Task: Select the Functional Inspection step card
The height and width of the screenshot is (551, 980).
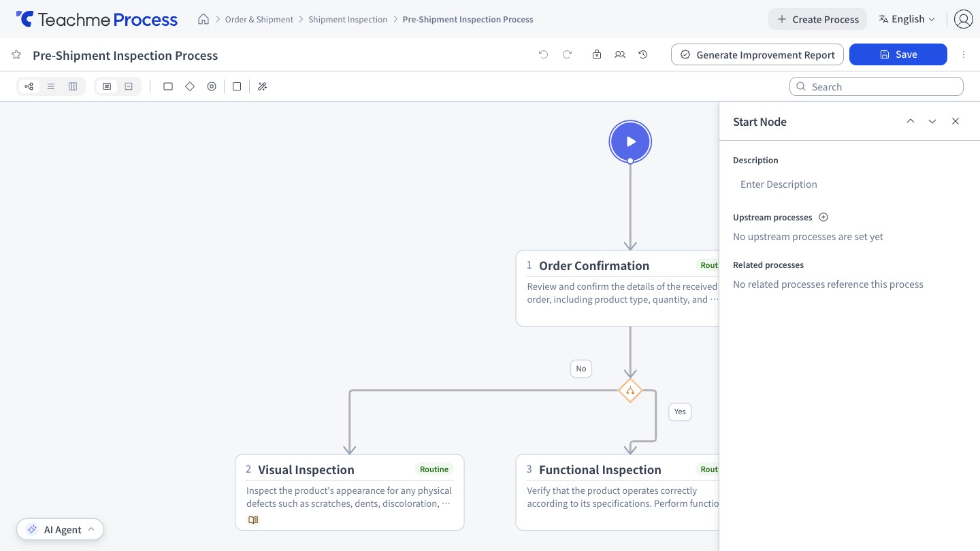Action: click(x=617, y=492)
